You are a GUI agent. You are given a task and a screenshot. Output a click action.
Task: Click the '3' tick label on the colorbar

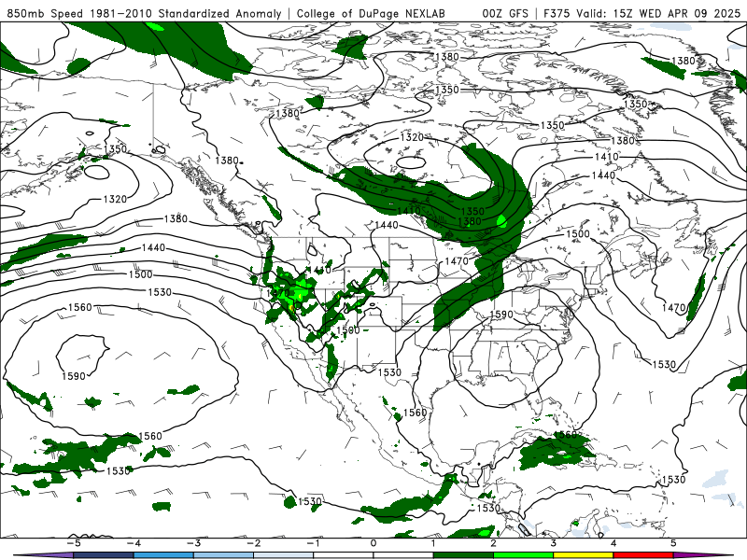553,543
